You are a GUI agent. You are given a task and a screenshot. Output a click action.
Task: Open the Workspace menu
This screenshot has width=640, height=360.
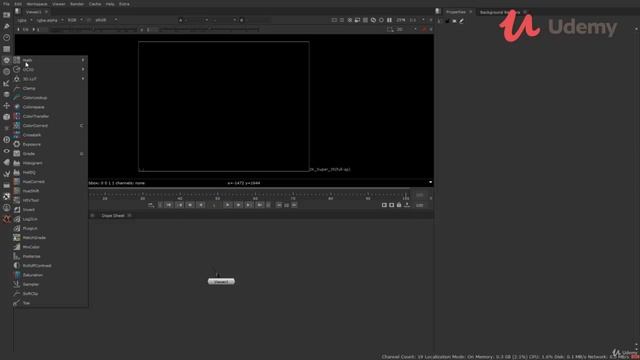(37, 4)
